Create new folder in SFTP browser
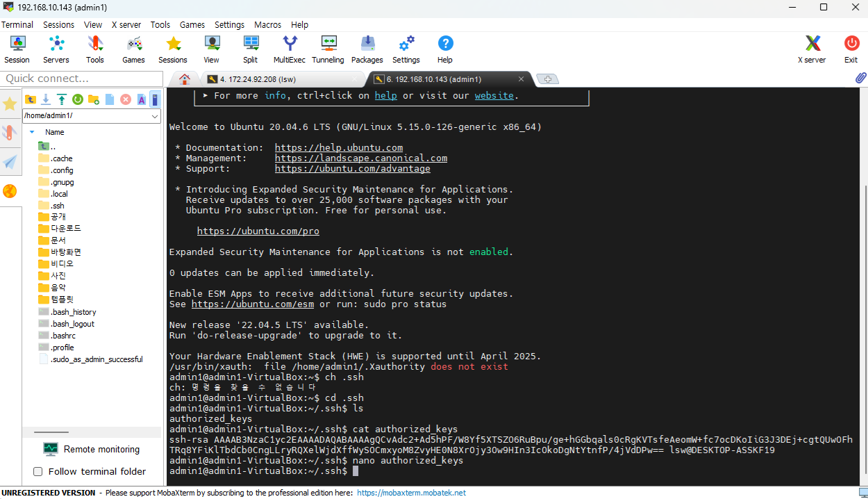The image size is (868, 499). (94, 99)
